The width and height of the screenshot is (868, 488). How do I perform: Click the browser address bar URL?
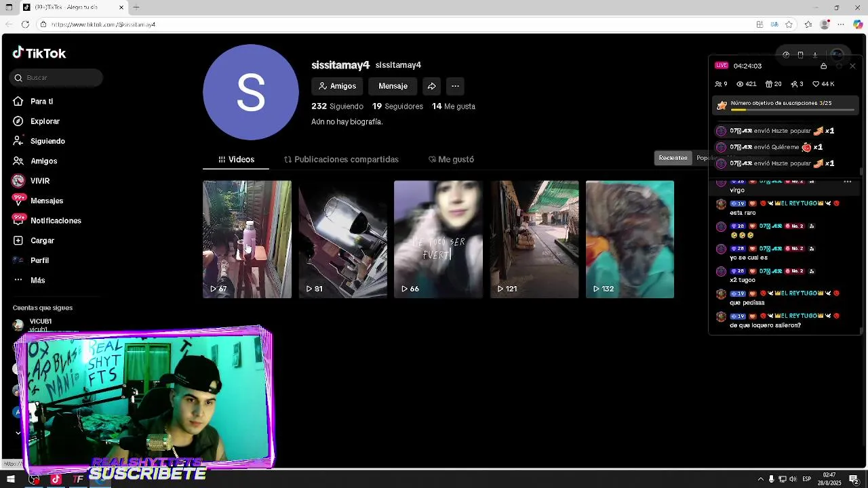pos(104,24)
